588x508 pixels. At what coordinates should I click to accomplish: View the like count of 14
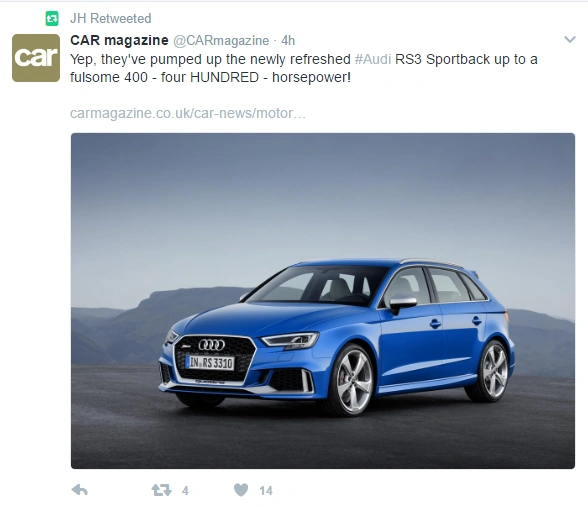266,491
